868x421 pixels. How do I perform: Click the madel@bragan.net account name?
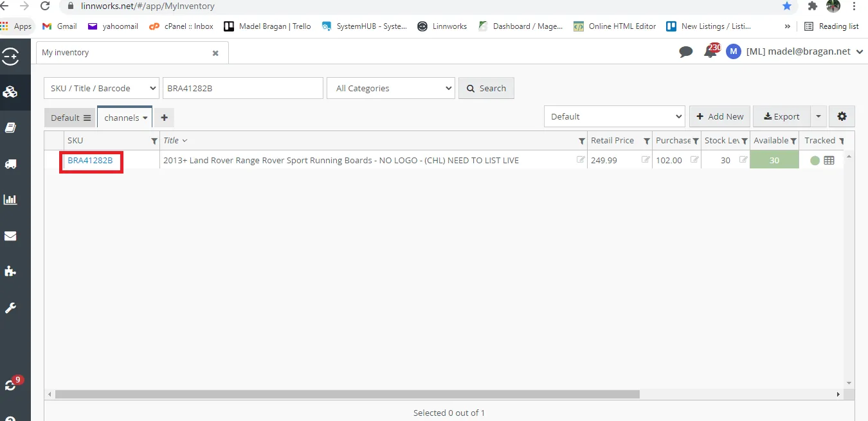[799, 51]
